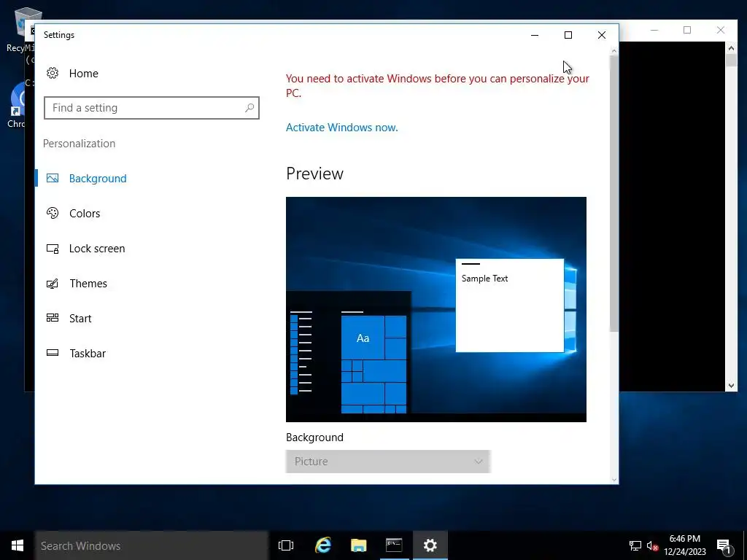Close the Settings window

click(601, 35)
